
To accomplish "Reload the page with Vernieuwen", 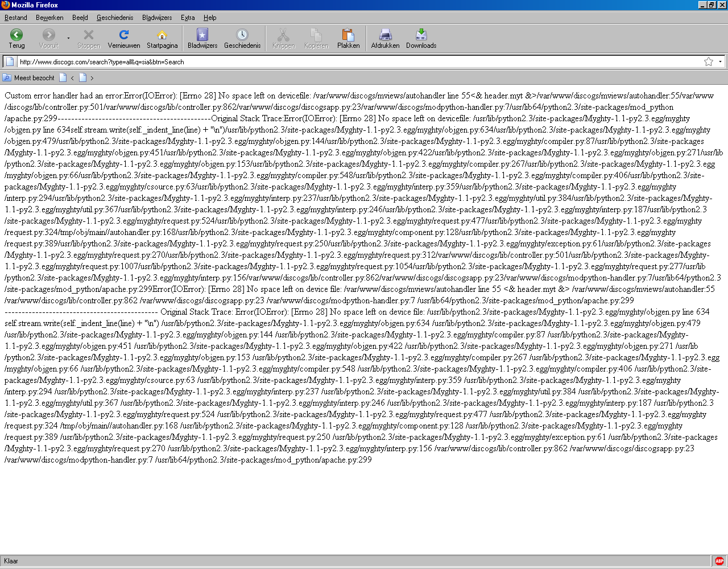I will [124, 39].
